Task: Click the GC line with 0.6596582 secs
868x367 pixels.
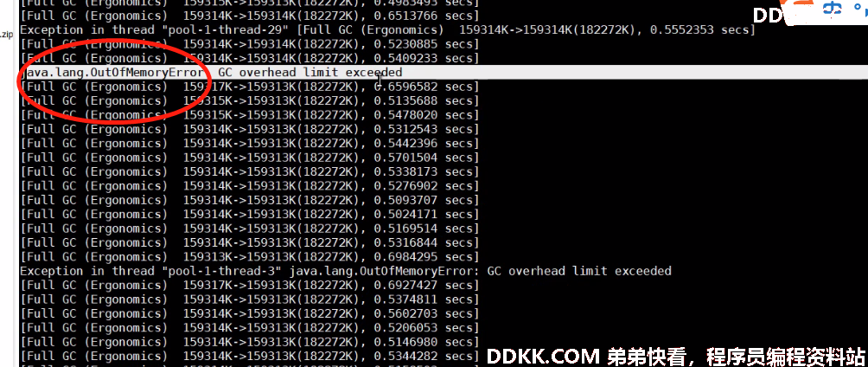Action: coord(250,87)
